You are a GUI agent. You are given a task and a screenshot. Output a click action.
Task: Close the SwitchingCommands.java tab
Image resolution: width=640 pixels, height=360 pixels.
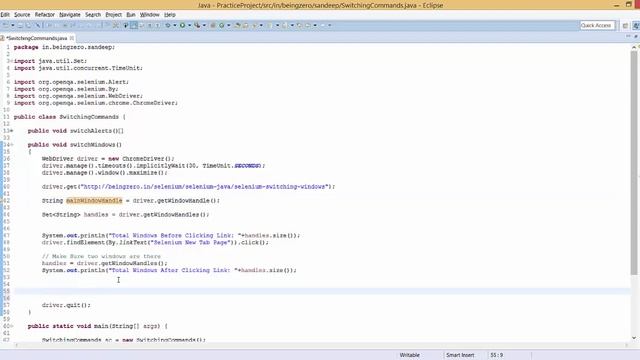72,38
